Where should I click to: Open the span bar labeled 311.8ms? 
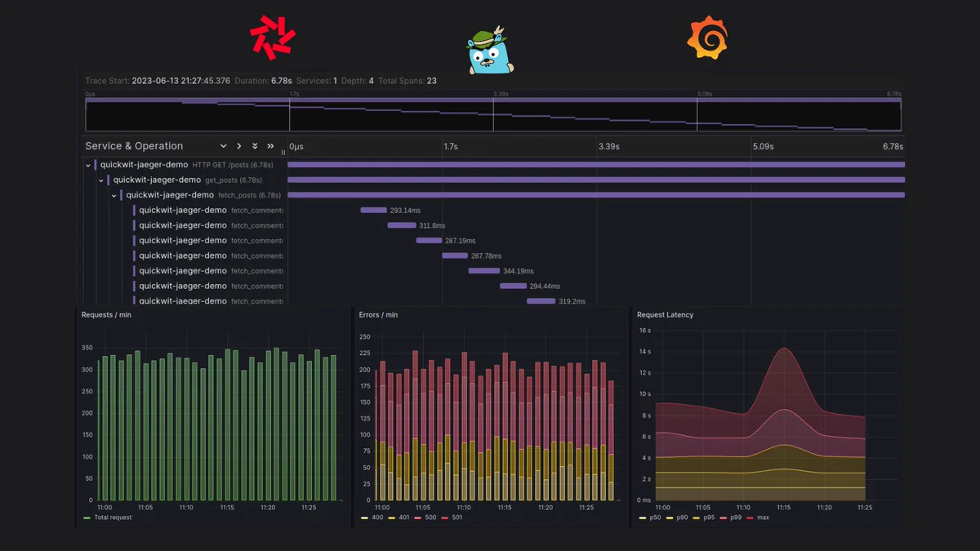[401, 225]
